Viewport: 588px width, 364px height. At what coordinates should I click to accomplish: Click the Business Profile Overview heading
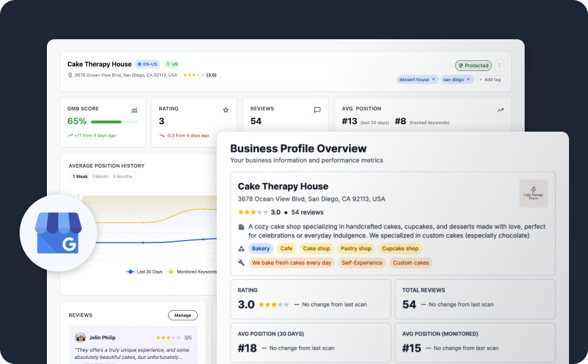point(298,149)
